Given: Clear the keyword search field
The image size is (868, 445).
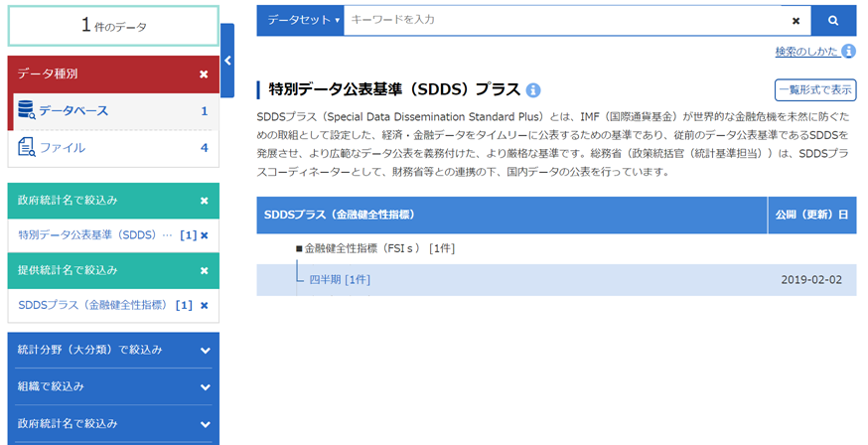Looking at the screenshot, I should tap(796, 20).
